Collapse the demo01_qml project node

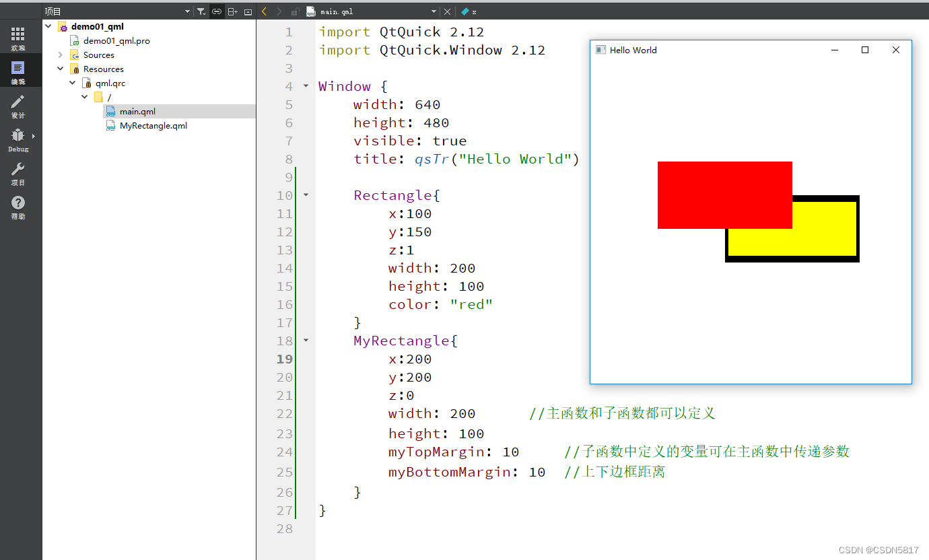click(48, 26)
